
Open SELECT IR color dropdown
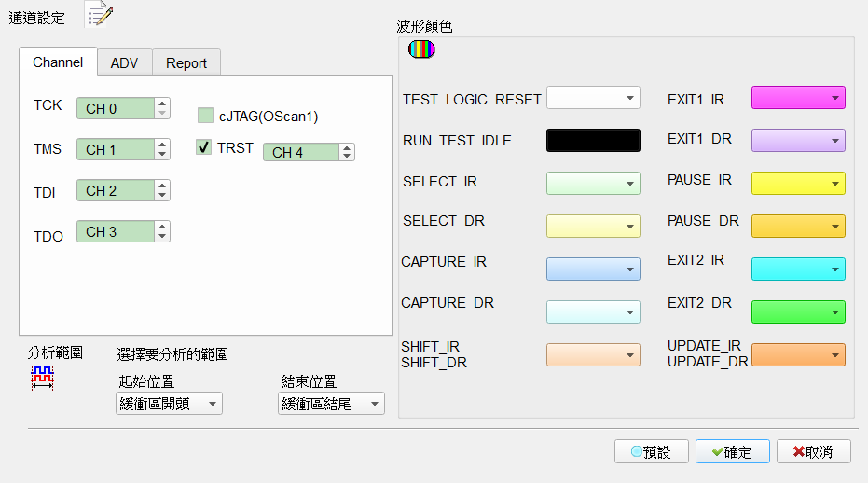pyautogui.click(x=593, y=184)
